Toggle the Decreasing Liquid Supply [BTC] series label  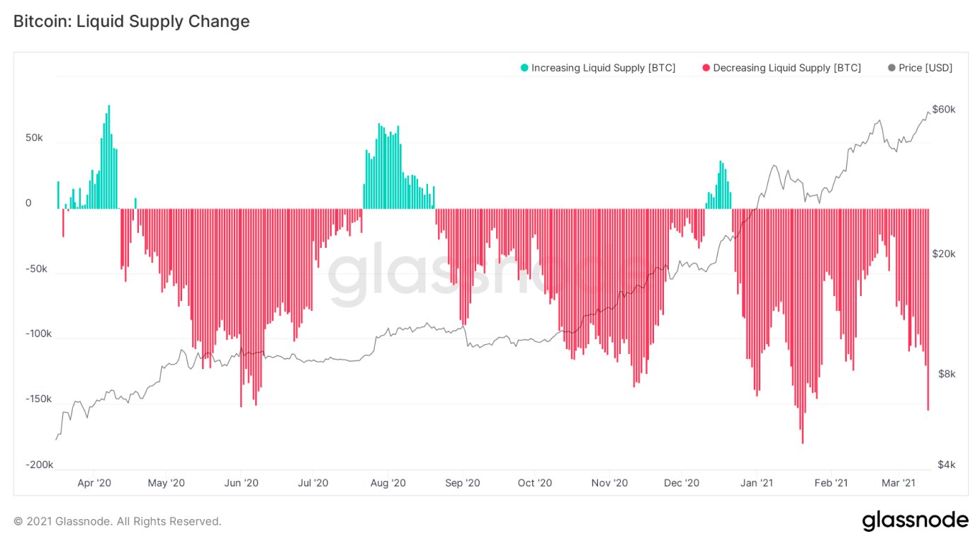(787, 68)
